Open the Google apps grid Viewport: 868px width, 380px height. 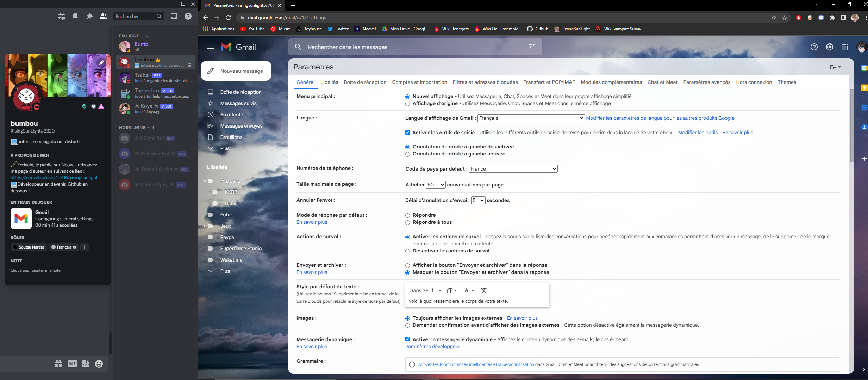click(x=845, y=47)
